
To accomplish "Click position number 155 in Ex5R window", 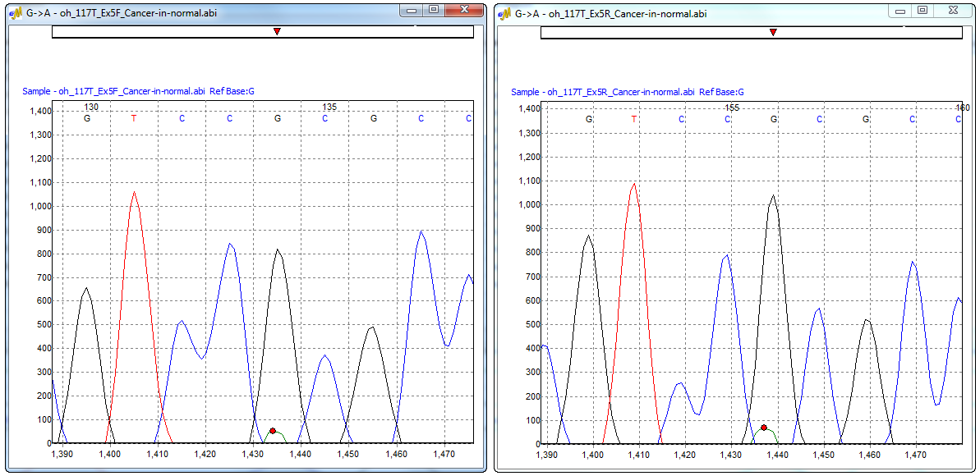I will [x=732, y=108].
